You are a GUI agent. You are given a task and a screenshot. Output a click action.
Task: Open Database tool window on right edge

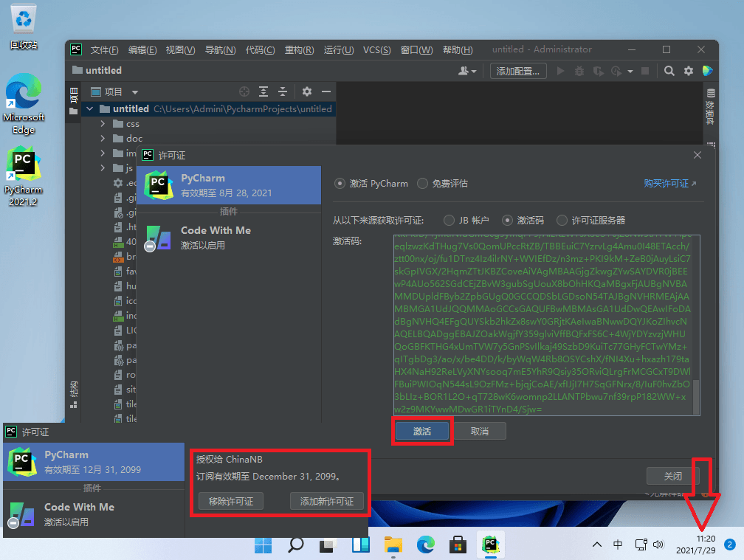click(x=710, y=107)
